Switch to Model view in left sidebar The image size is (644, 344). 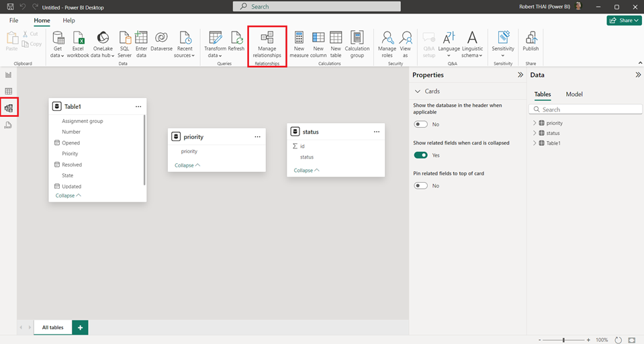pos(9,107)
